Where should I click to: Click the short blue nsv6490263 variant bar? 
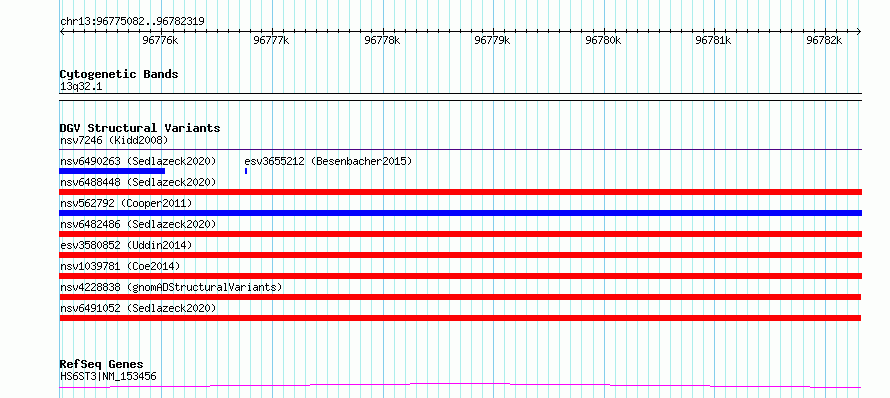pyautogui.click(x=112, y=171)
